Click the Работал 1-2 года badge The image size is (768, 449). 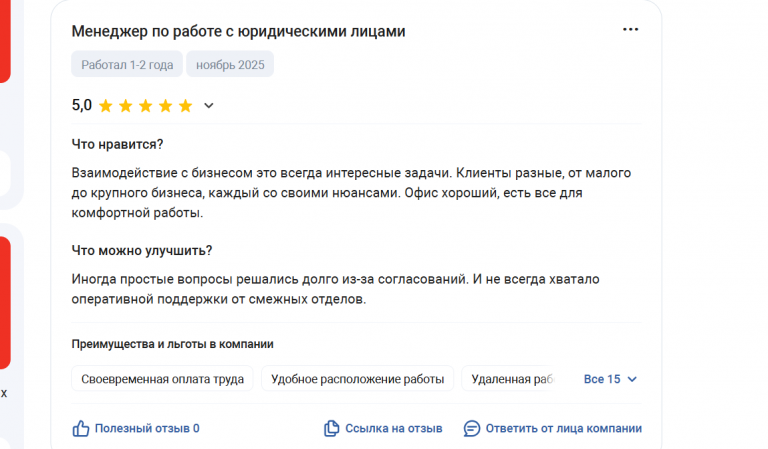tap(126, 65)
